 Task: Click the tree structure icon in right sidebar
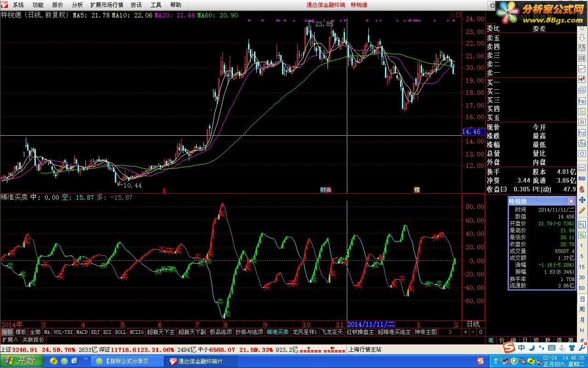pos(582,112)
